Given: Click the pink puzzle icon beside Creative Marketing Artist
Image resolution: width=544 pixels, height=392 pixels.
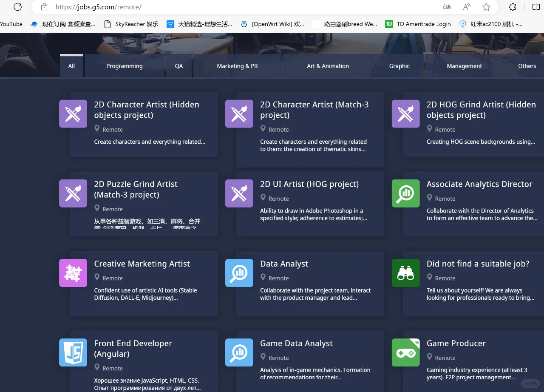Looking at the screenshot, I should (x=73, y=273).
